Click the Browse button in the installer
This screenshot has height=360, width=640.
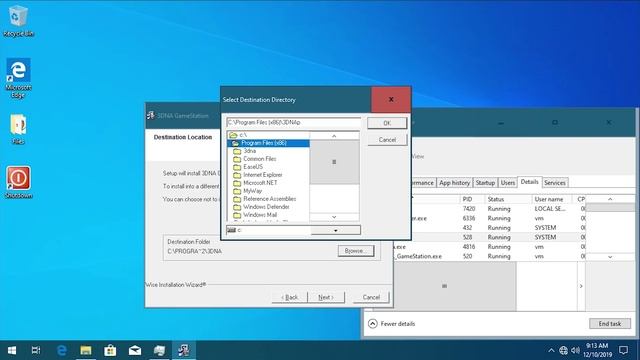[356, 251]
